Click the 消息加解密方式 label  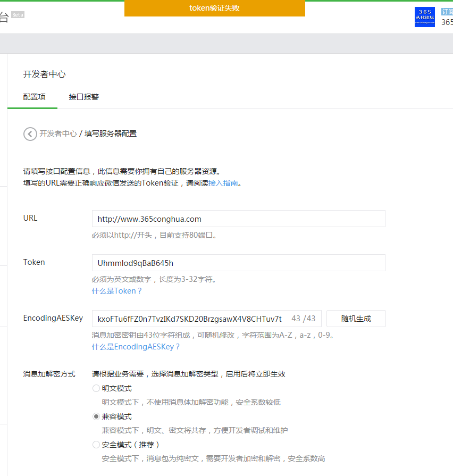49,374
